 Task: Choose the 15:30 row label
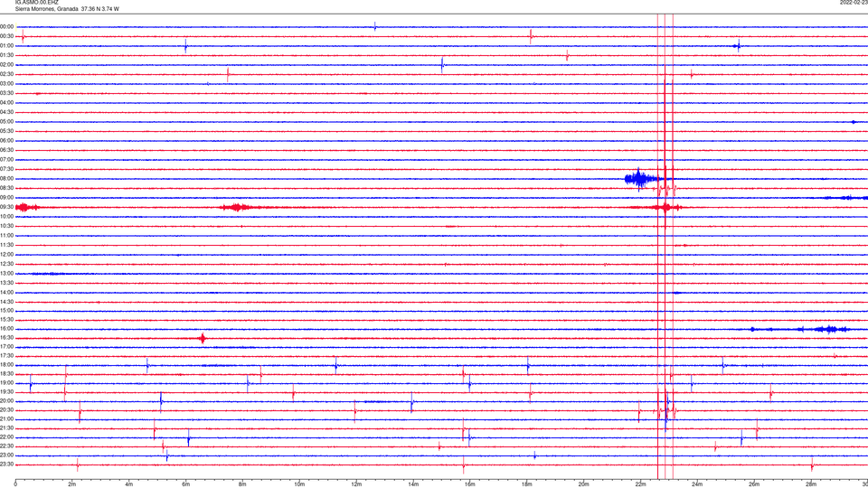click(6, 320)
